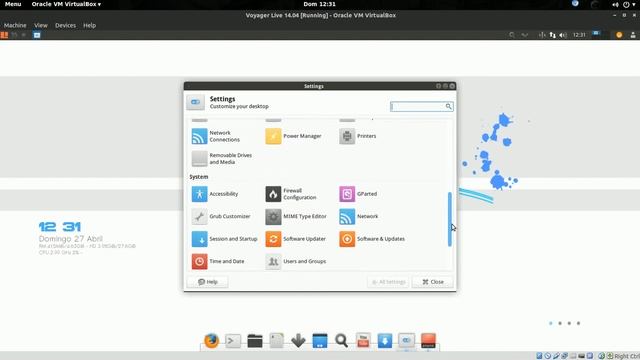This screenshot has width=640, height=360.
Task: Open Session and Startup
Action: 224,239
